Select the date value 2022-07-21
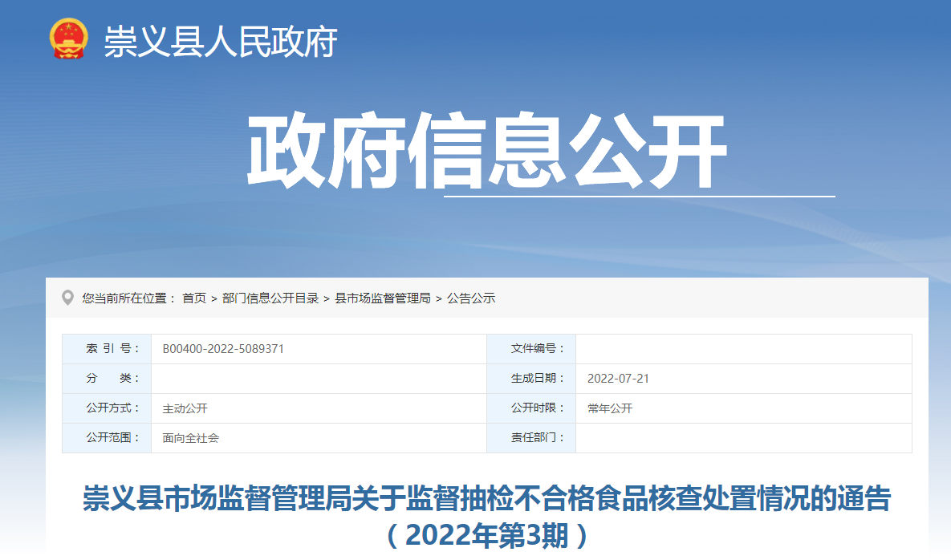 [618, 379]
